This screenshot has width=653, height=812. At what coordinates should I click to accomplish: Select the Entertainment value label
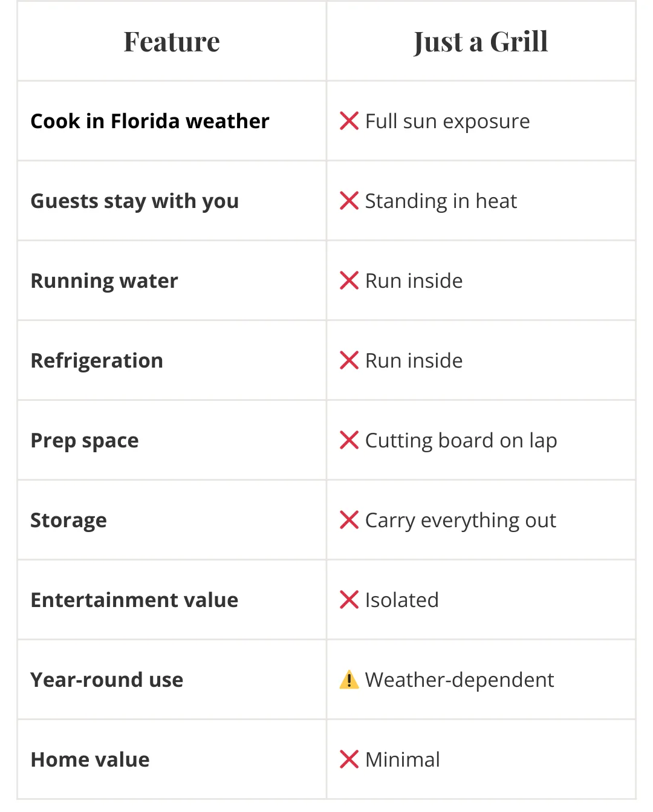point(135,600)
